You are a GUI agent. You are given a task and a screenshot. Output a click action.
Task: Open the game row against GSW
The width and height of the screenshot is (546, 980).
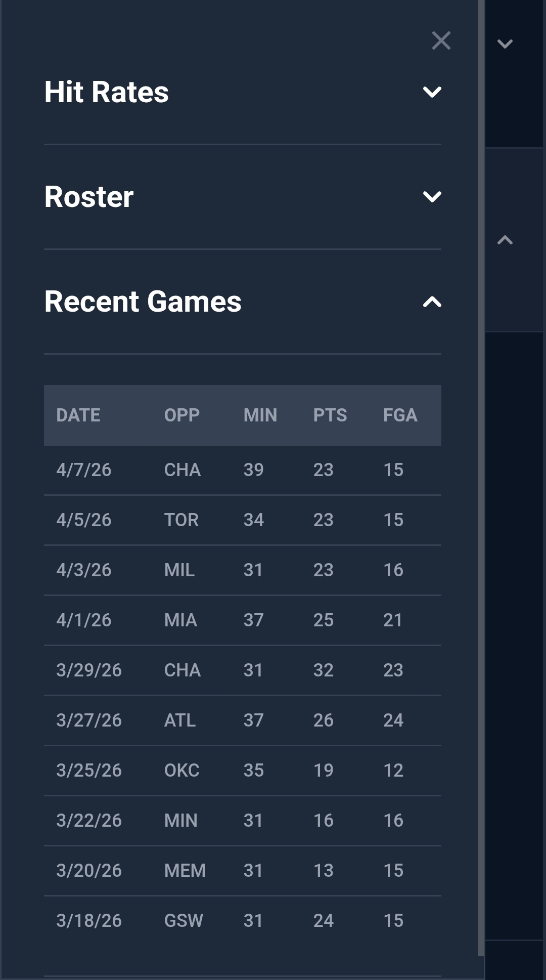point(243,920)
